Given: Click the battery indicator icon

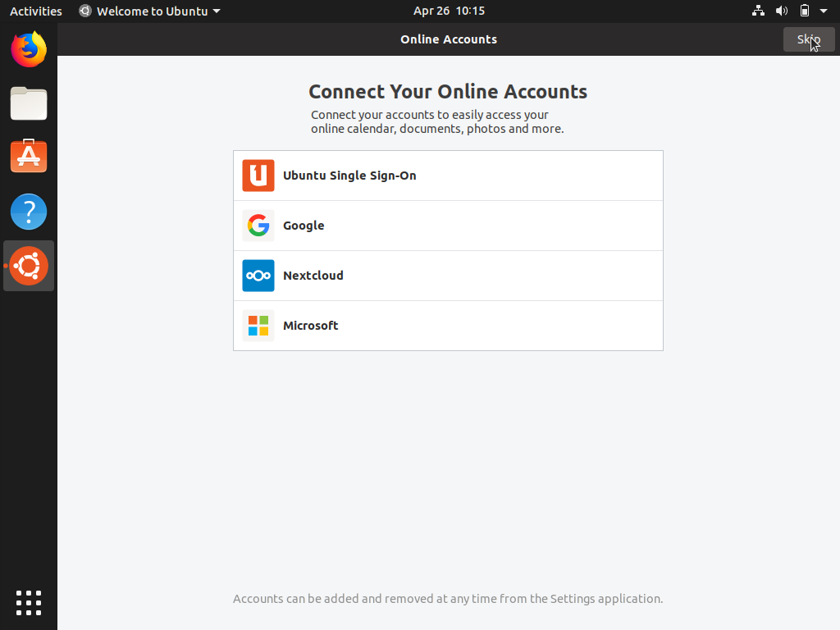Looking at the screenshot, I should [x=805, y=11].
